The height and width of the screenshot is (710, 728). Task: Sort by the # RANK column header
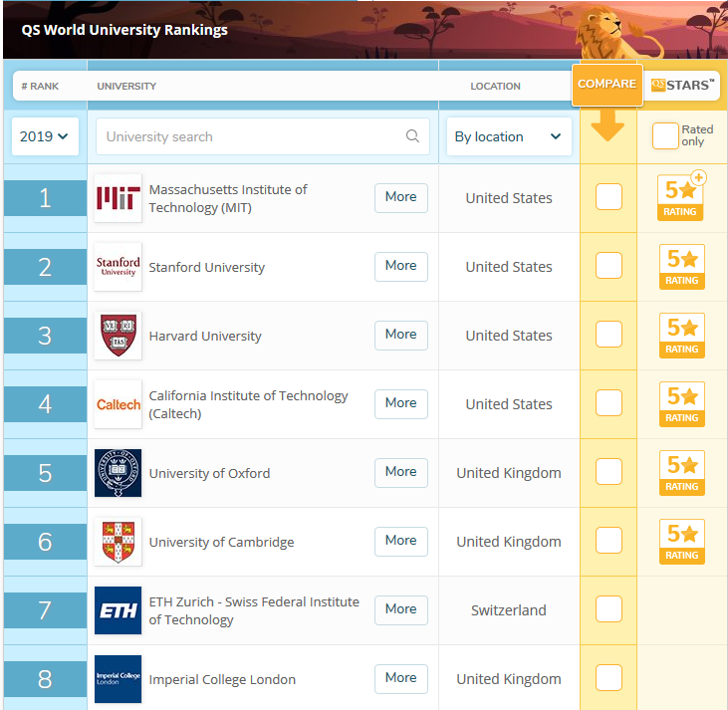40,87
